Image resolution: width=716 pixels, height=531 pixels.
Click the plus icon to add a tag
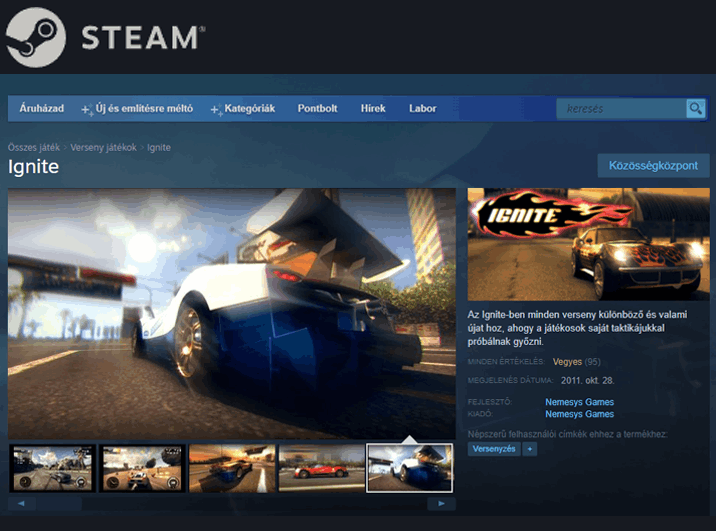coord(530,450)
